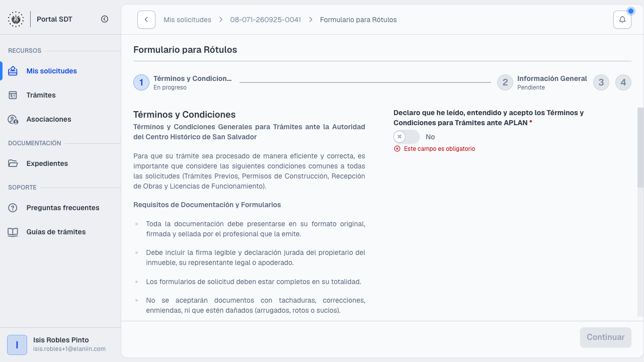Image resolution: width=644 pixels, height=362 pixels.
Task: Open Guías de trámites page
Action: point(56,232)
